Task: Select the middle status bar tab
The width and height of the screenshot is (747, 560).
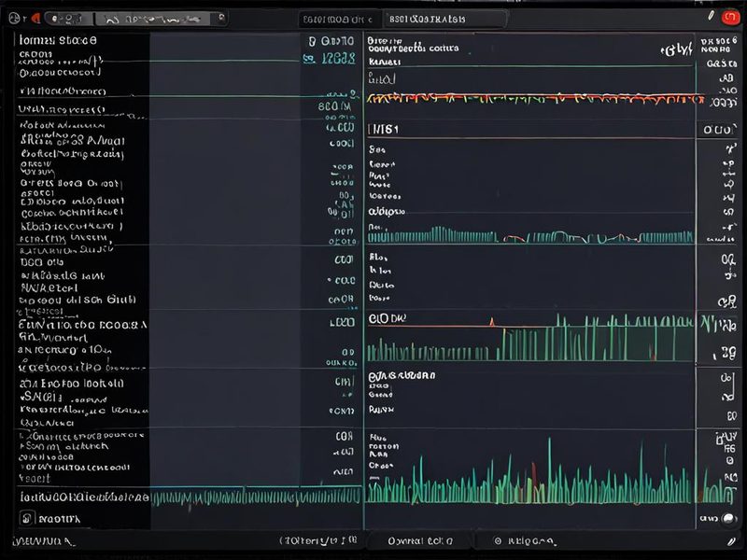Action: pyautogui.click(x=420, y=541)
